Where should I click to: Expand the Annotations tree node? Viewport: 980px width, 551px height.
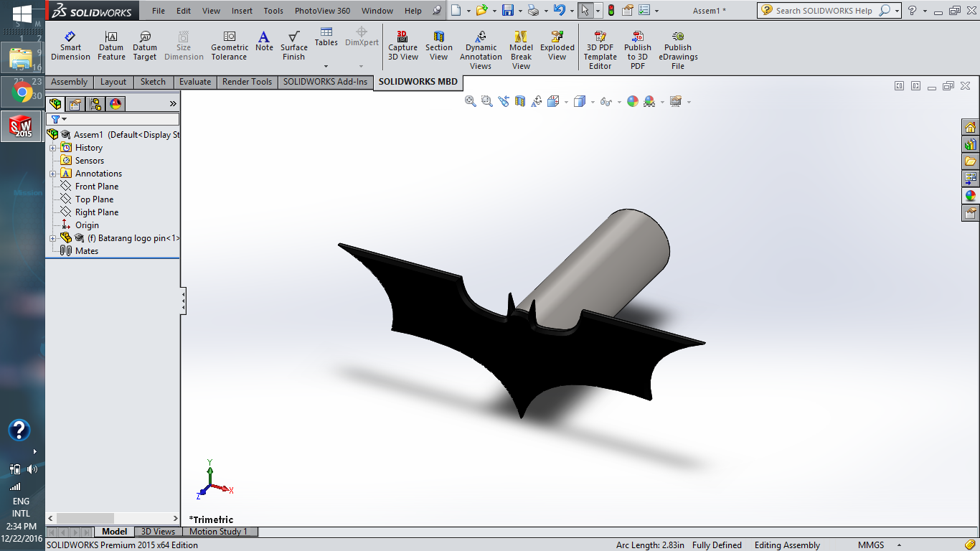pos(52,174)
